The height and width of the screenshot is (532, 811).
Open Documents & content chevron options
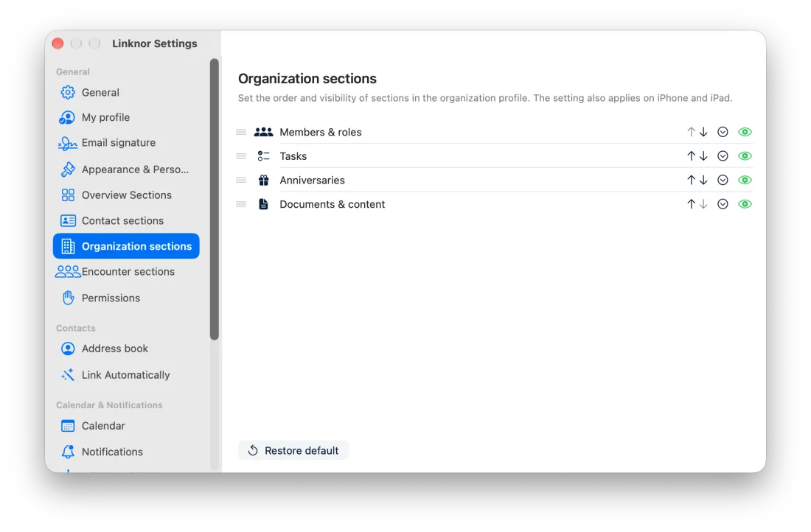point(723,204)
